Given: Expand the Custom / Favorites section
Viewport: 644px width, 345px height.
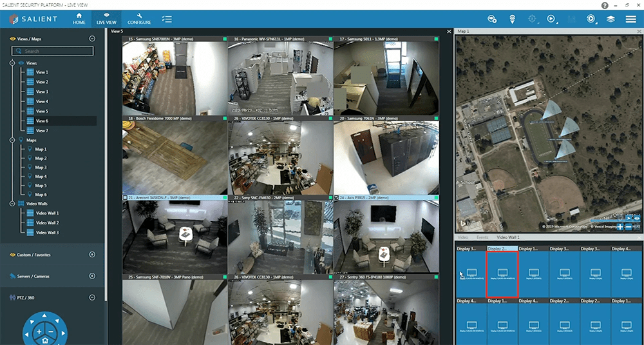Looking at the screenshot, I should tap(92, 255).
